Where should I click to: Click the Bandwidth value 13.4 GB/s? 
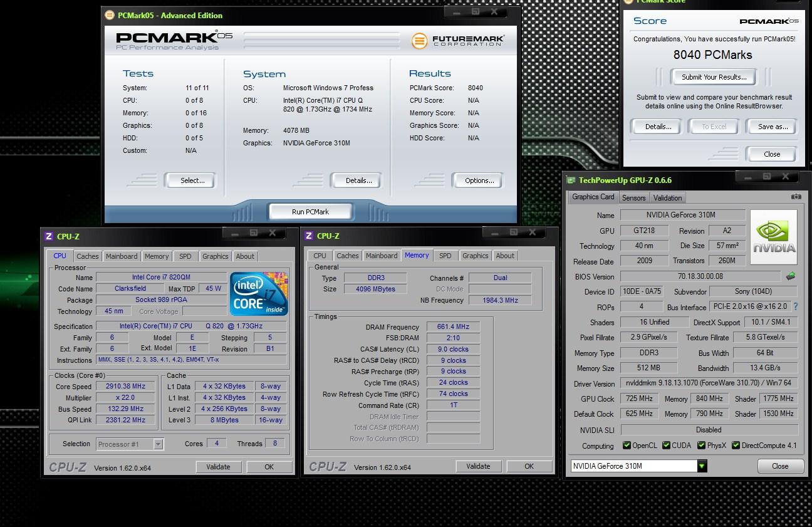click(765, 368)
